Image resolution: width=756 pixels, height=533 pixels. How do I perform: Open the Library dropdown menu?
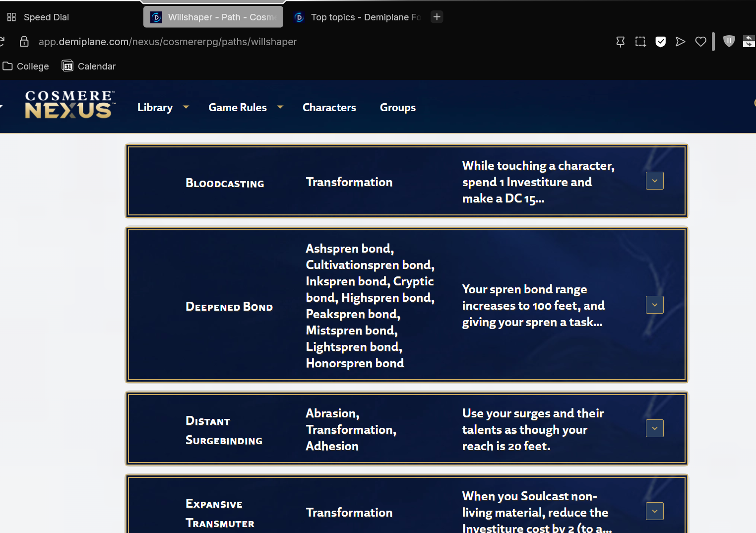(x=163, y=108)
